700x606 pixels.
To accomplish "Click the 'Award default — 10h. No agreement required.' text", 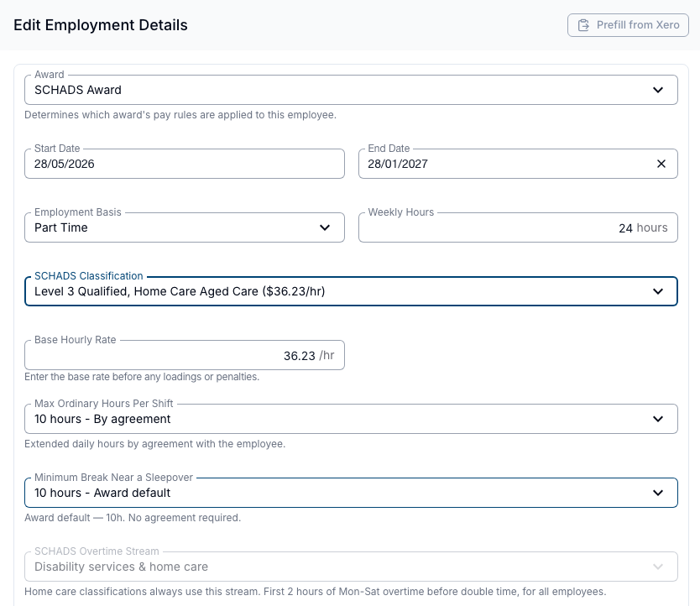I will click(x=133, y=518).
